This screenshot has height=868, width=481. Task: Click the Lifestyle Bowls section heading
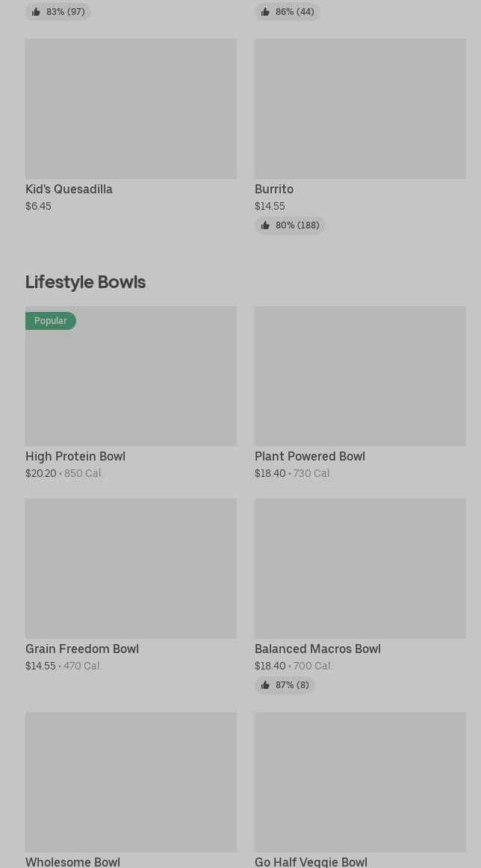coord(85,282)
